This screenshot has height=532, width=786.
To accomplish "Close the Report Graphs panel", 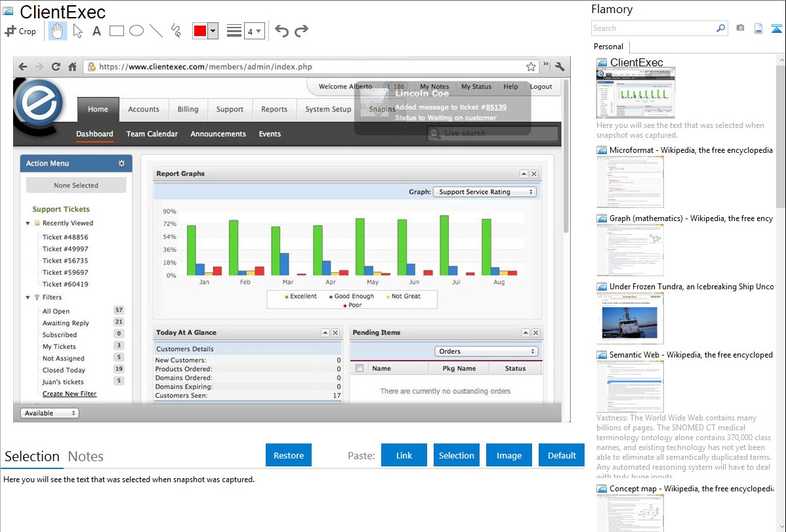I will (534, 173).
